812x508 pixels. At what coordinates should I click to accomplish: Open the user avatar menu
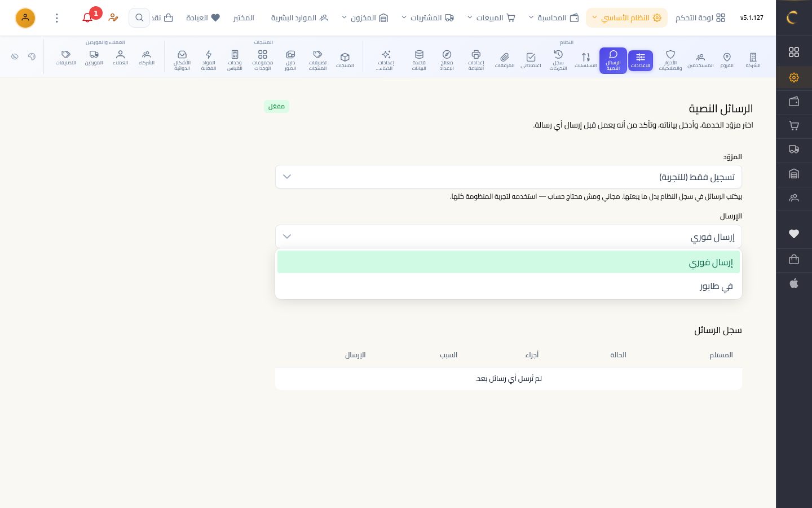25,18
